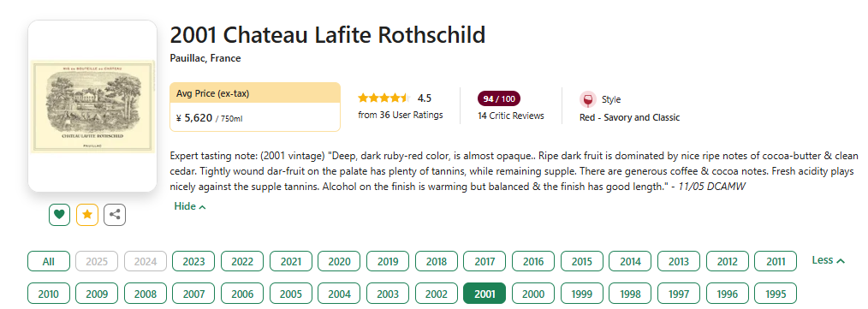Image resolution: width=868 pixels, height=309 pixels.
Task: Click the red wine glass Style icon
Action: [x=588, y=99]
